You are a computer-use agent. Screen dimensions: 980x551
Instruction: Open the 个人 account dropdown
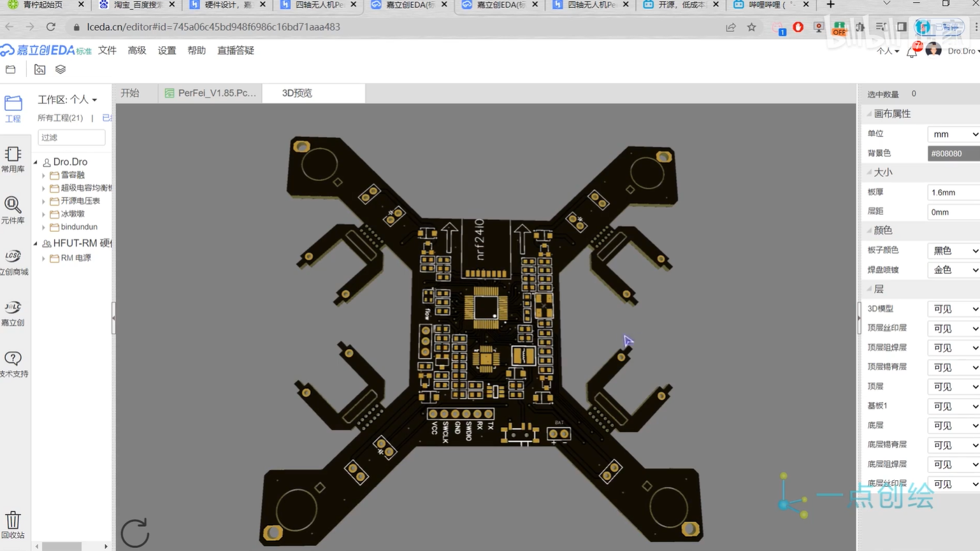888,51
